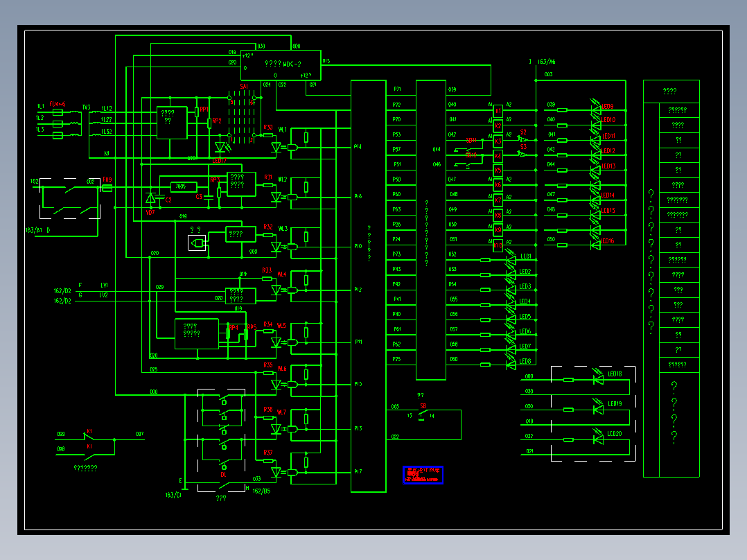Select relay coil K10
This screenshot has height=560, width=747.
point(498,246)
